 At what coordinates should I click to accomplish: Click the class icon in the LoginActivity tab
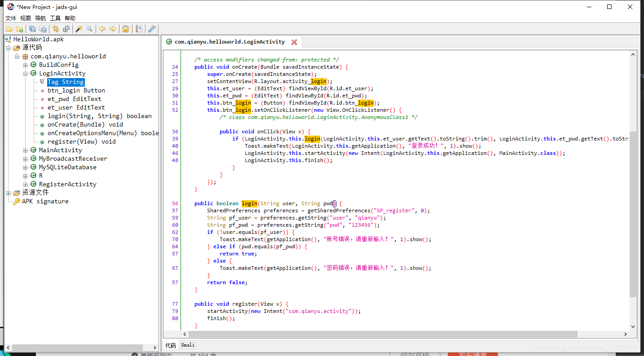[169, 42]
